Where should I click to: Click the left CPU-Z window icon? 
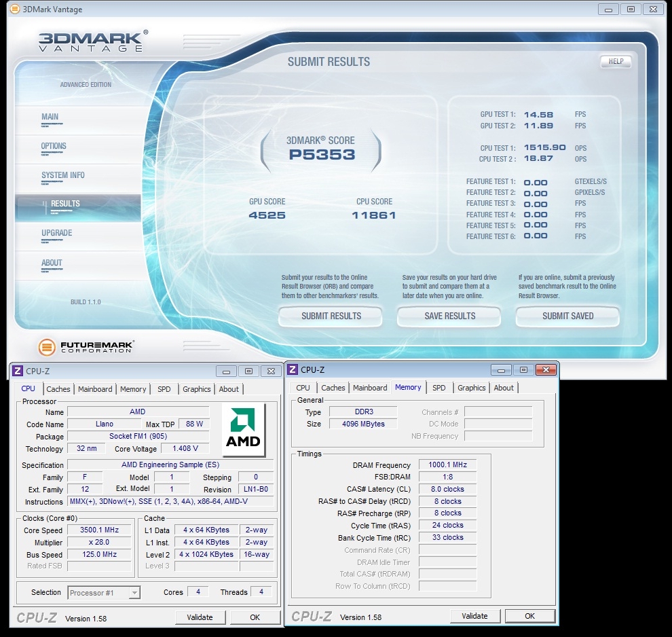18,371
